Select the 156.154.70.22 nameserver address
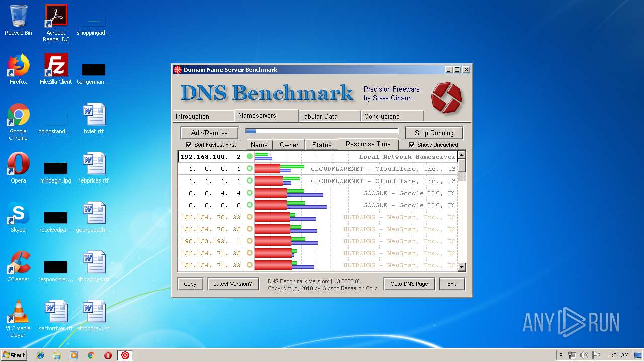The height and width of the screenshot is (362, 644). (x=211, y=217)
